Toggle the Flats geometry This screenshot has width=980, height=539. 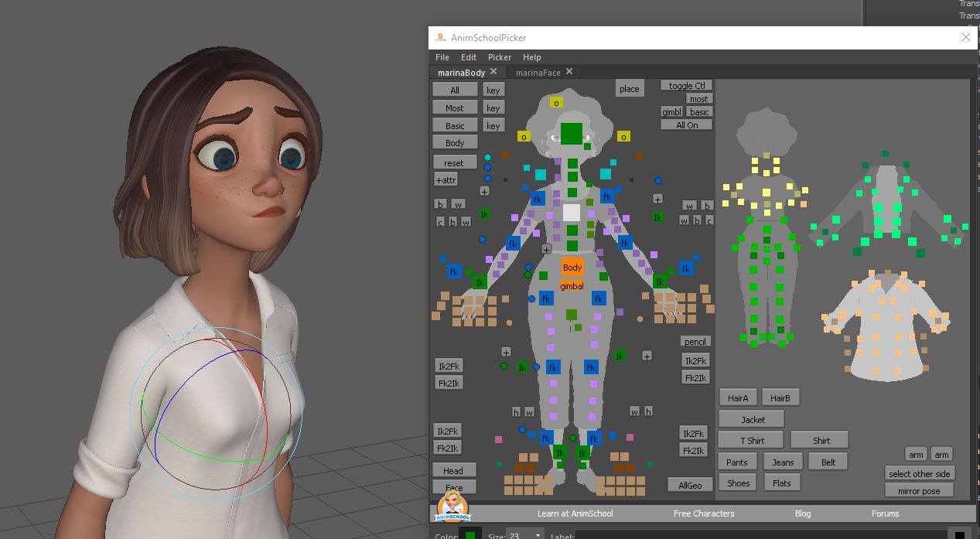tap(782, 483)
